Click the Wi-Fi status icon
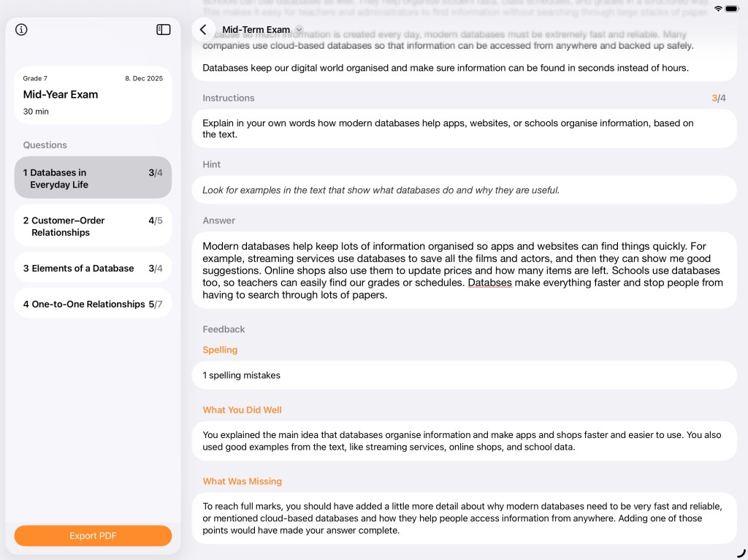The width and height of the screenshot is (748, 560). [718, 8]
